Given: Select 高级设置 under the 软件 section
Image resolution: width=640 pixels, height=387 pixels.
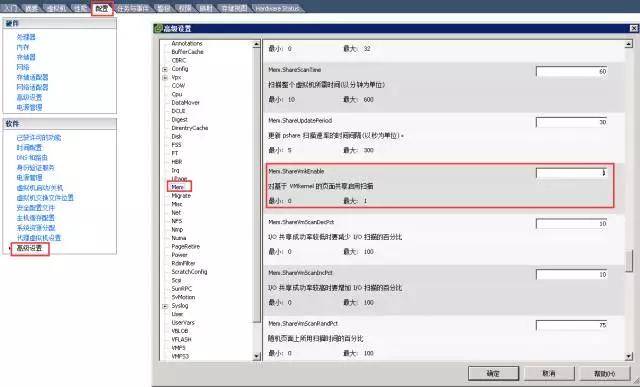Looking at the screenshot, I should (x=29, y=248).
